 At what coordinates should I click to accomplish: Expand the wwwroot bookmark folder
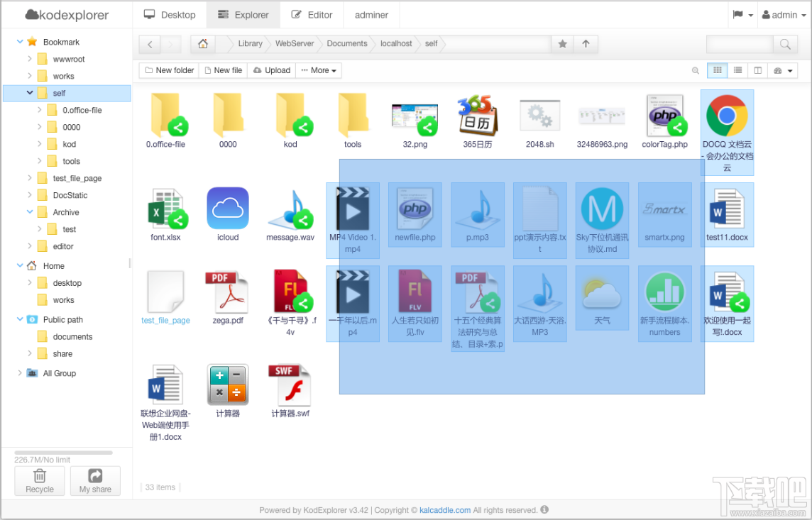(30, 58)
